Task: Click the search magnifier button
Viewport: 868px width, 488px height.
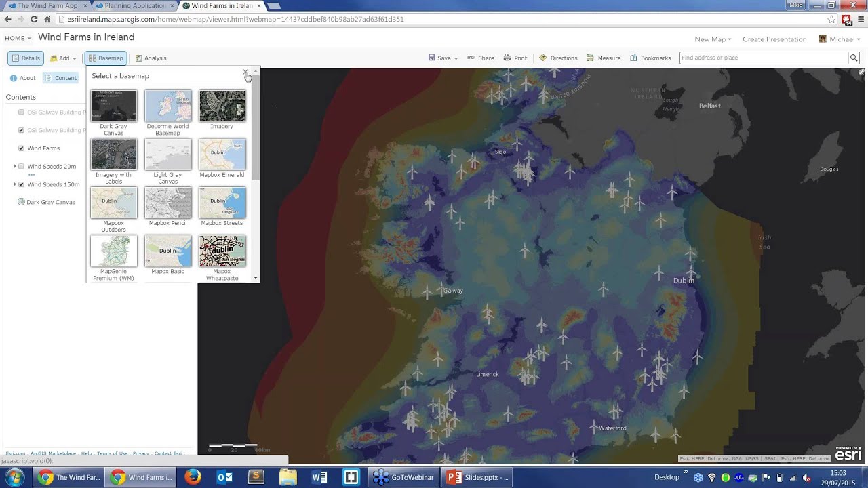Action: click(854, 58)
